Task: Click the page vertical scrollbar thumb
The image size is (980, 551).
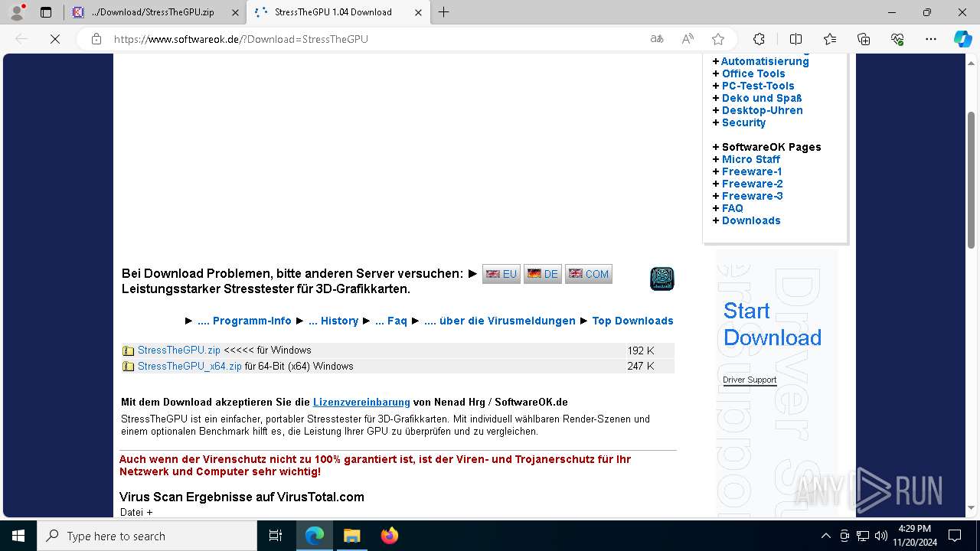Action: point(972,180)
